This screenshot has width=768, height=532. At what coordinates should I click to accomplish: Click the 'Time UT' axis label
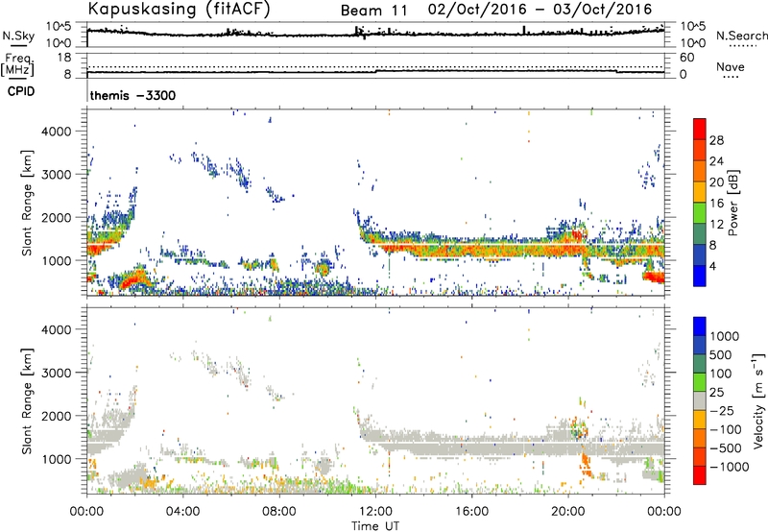tap(375, 526)
